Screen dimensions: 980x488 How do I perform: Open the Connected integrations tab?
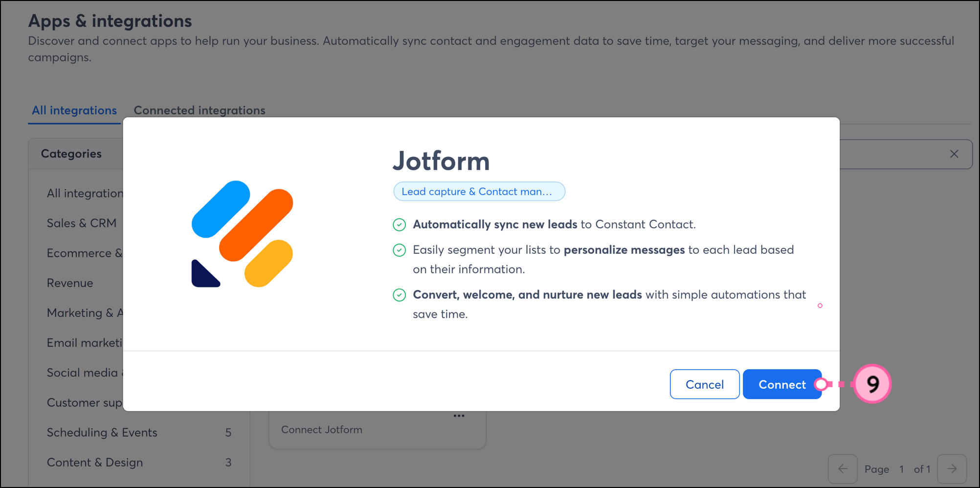coord(200,110)
